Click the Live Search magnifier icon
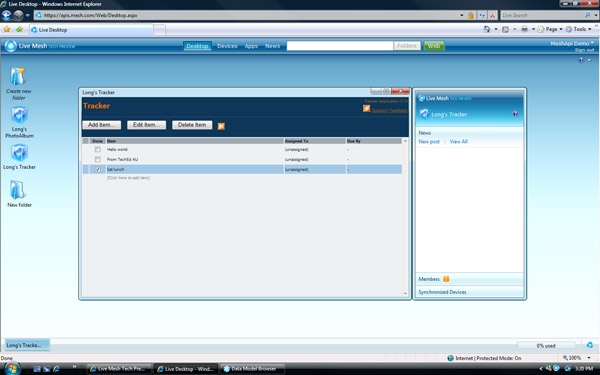 [587, 15]
